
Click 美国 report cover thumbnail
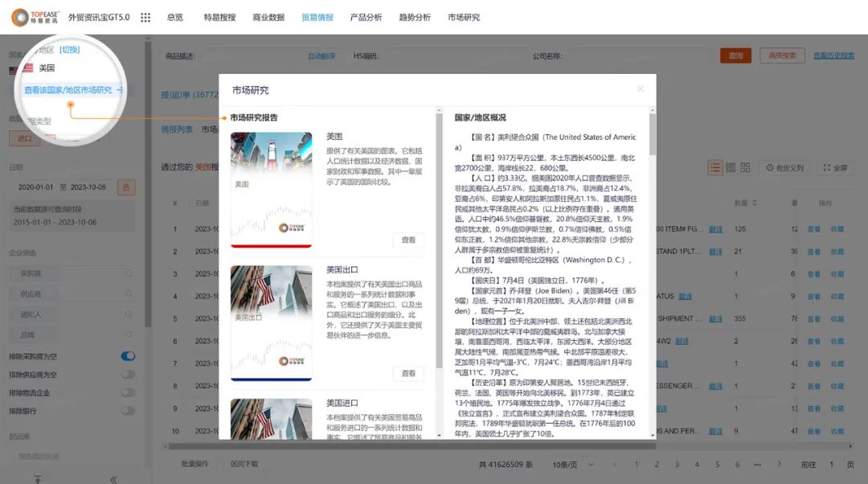pyautogui.click(x=272, y=190)
